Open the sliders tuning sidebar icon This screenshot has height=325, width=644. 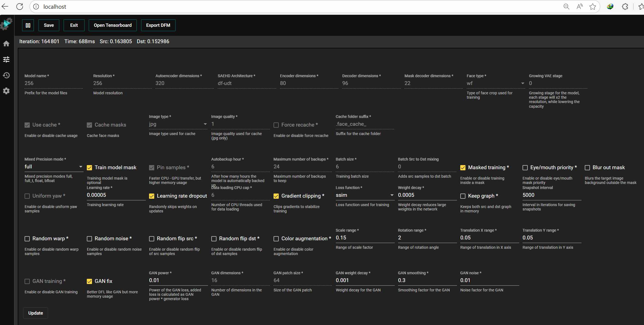coord(6,59)
